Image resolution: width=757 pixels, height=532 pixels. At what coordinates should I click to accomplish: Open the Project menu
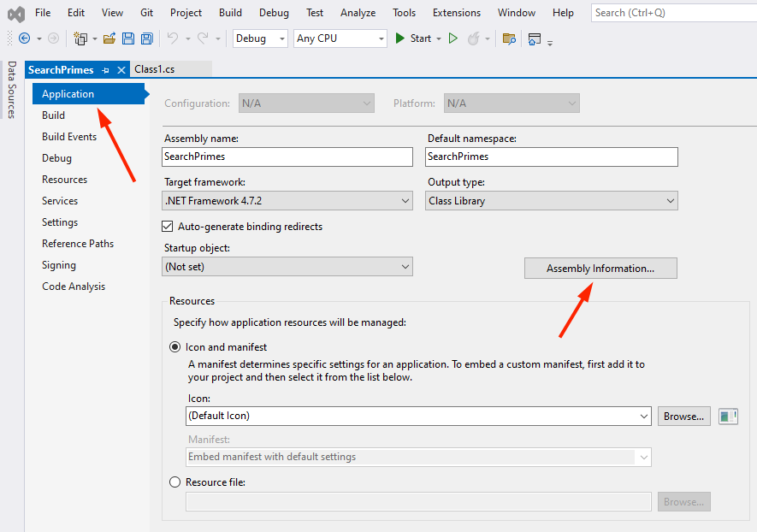coord(186,13)
